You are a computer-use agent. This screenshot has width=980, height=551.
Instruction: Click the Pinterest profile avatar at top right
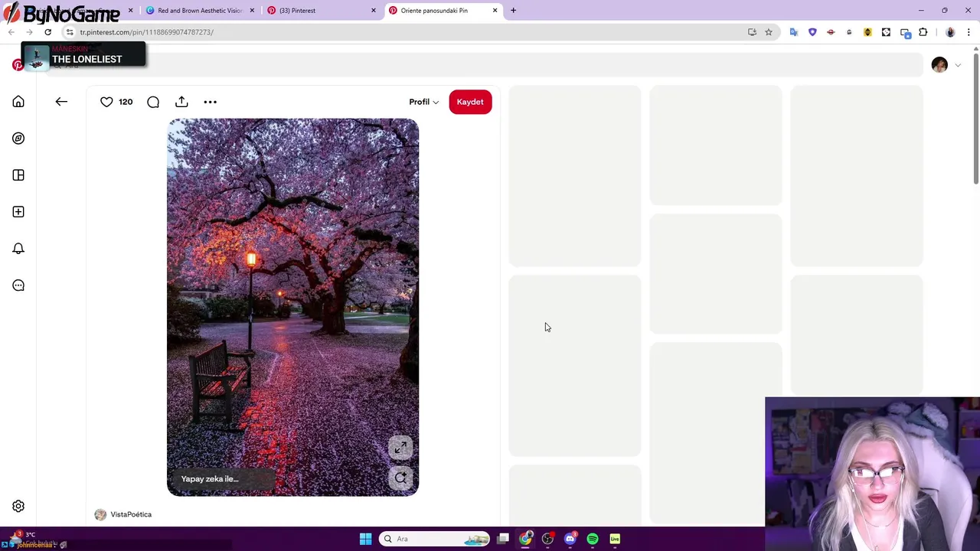click(939, 65)
